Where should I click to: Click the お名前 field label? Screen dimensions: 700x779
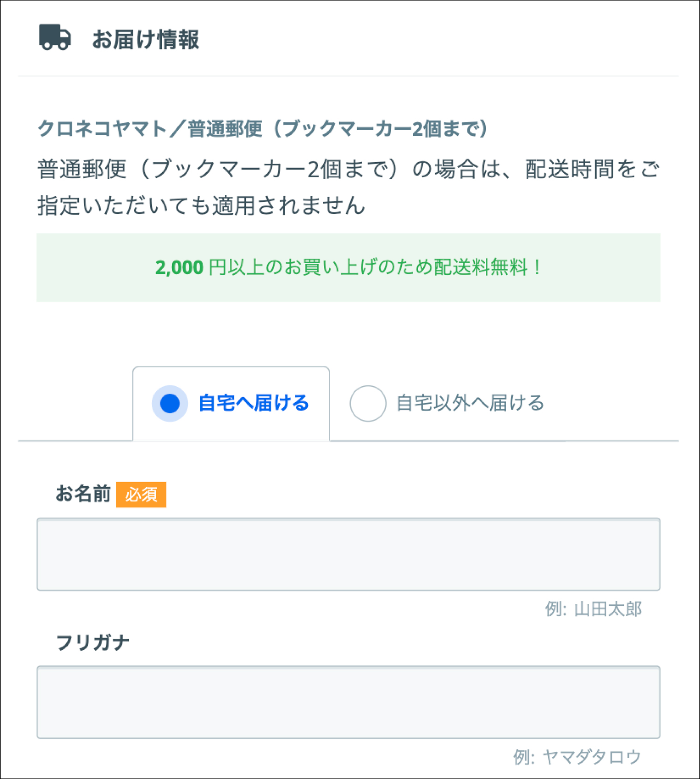pyautogui.click(x=83, y=494)
